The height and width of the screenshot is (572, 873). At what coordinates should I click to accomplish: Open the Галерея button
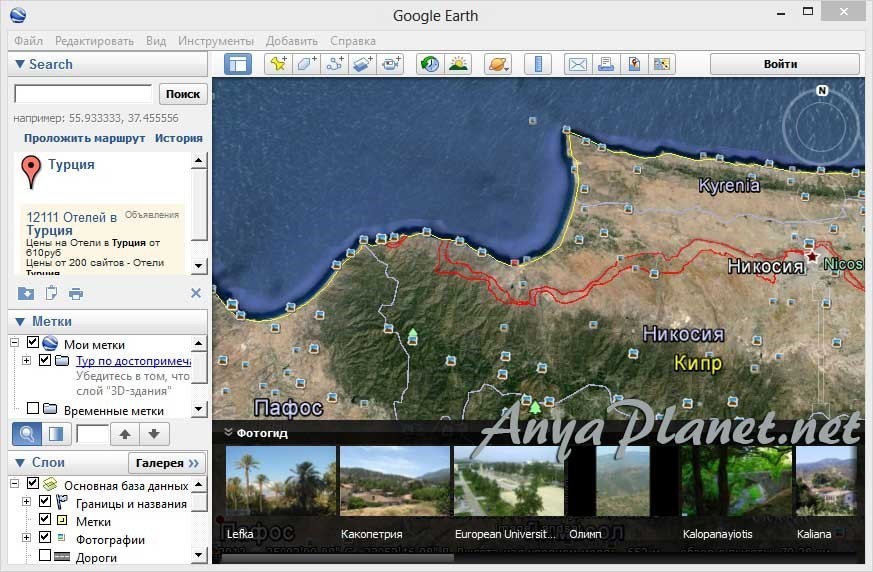(x=167, y=463)
